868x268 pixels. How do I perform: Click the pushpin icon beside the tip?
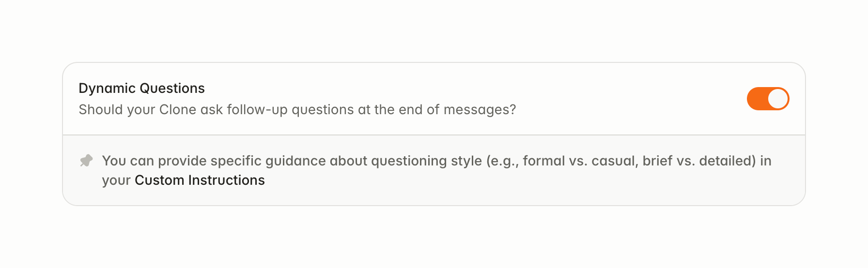coord(86,161)
